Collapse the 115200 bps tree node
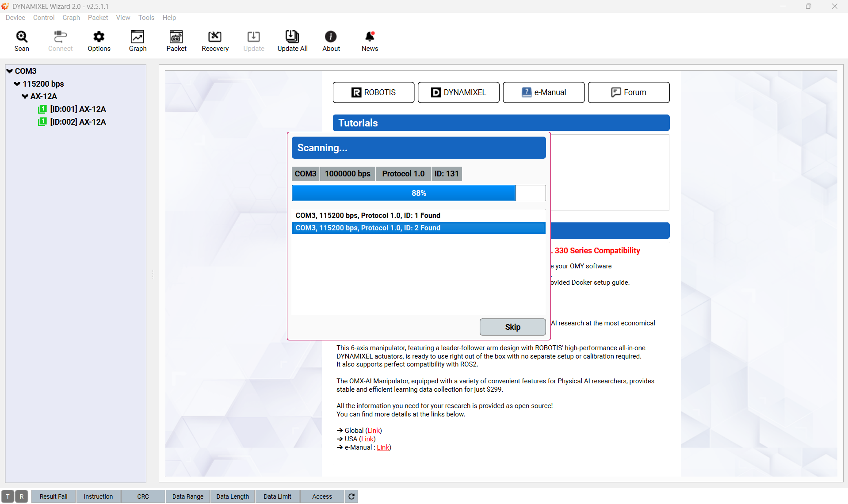 point(17,84)
